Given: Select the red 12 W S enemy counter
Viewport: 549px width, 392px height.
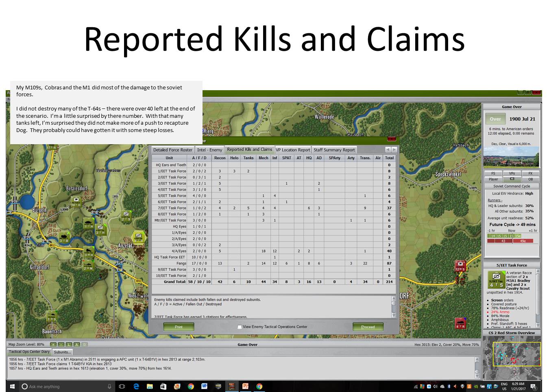Looking at the screenshot, I should pyautogui.click(x=460, y=266).
